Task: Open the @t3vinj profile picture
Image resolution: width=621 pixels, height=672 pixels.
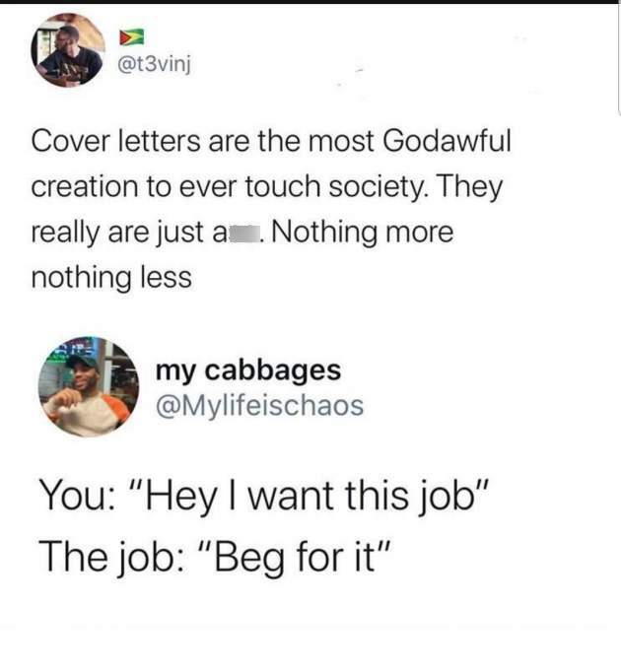Action: (68, 50)
